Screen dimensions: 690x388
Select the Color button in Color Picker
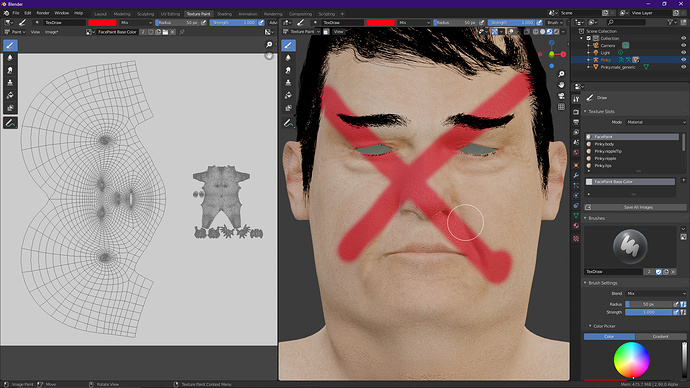pyautogui.click(x=609, y=337)
